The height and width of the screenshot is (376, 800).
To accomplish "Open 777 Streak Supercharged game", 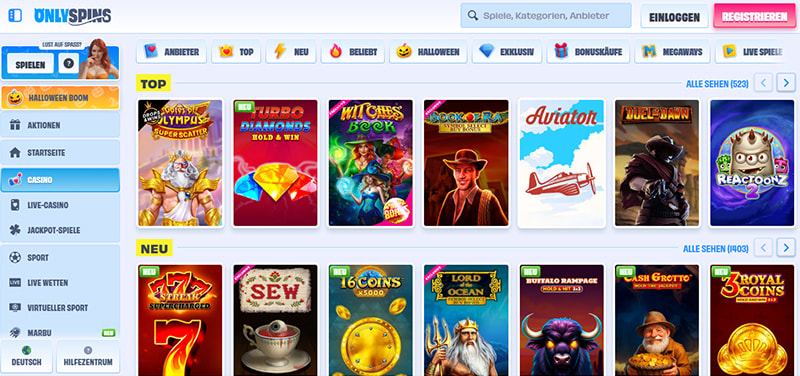I will 180,320.
